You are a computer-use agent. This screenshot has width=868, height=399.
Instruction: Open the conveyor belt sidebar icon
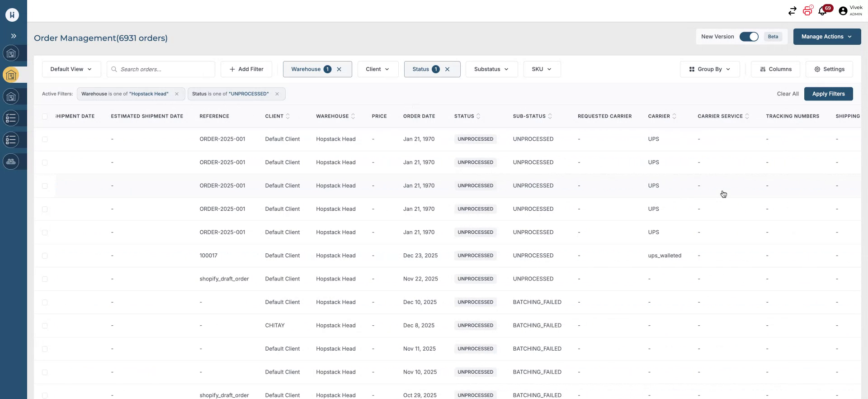coord(11,161)
